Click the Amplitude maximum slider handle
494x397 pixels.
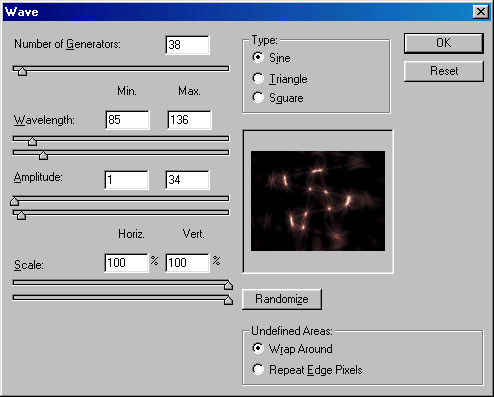point(21,215)
